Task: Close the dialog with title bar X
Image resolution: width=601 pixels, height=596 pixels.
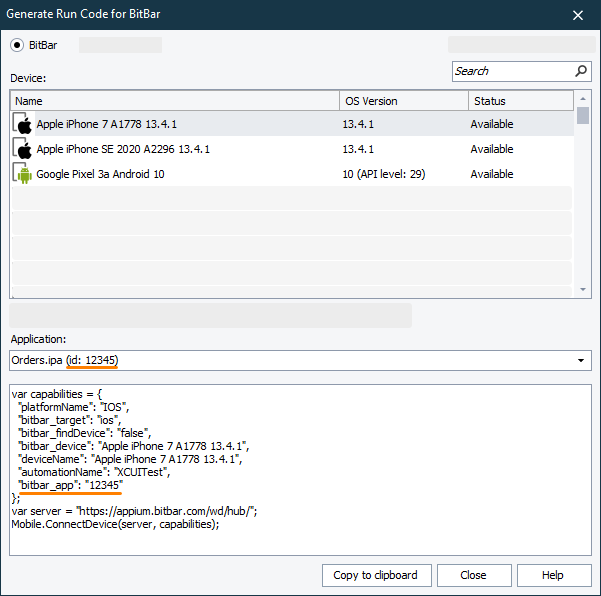Action: pyautogui.click(x=578, y=15)
